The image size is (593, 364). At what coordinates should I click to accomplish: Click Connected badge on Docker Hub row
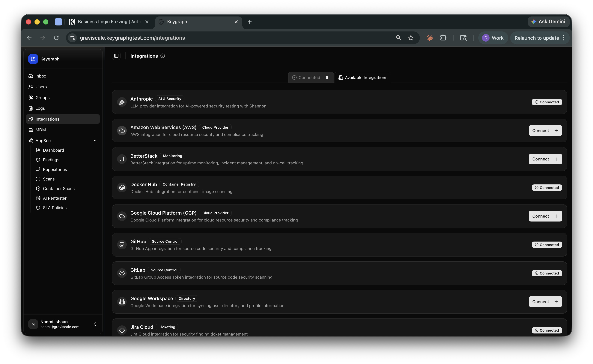pos(547,188)
